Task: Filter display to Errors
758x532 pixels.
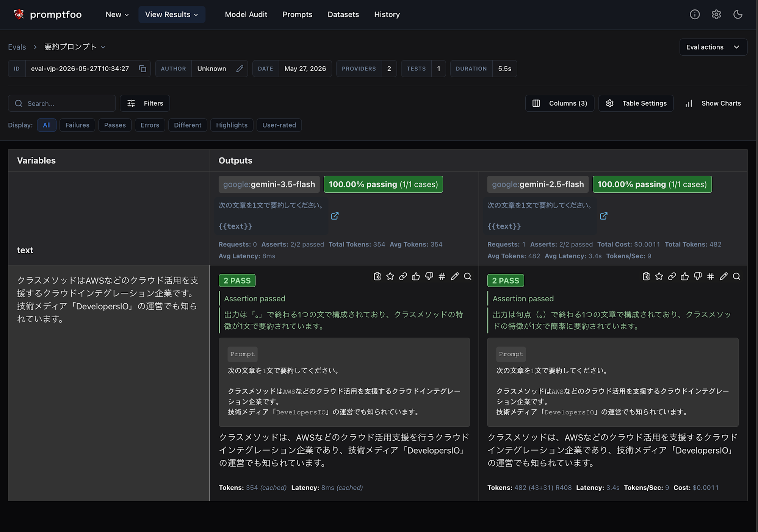Action: (x=150, y=125)
